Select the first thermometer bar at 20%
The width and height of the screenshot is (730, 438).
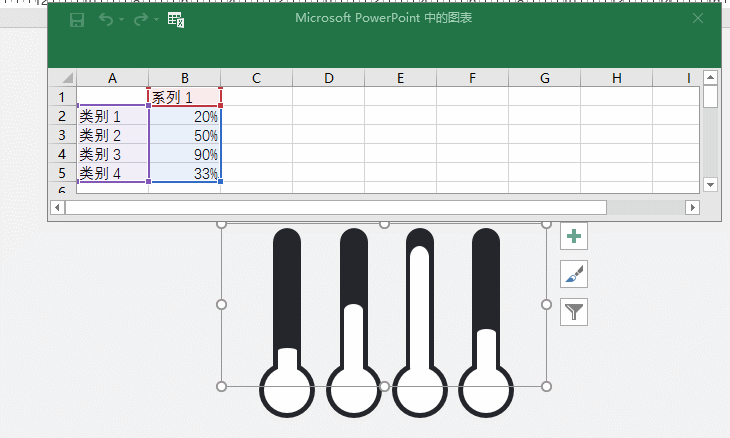(287, 368)
